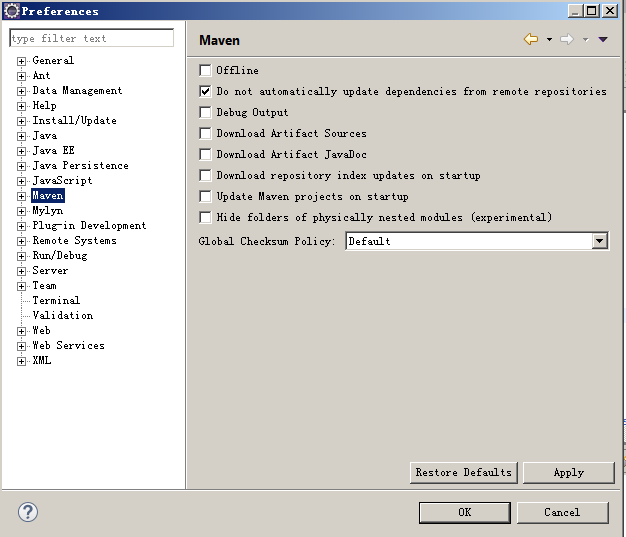Viewport: 626px width, 537px height.
Task: Open Global Checksum Policy dropdown
Action: point(600,241)
